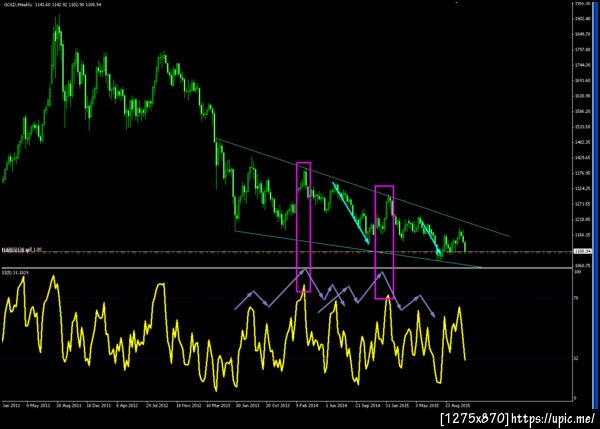Screen dimensions: 600x429
Task: Click the 1586.20 price axis label
Action: coord(582,111)
